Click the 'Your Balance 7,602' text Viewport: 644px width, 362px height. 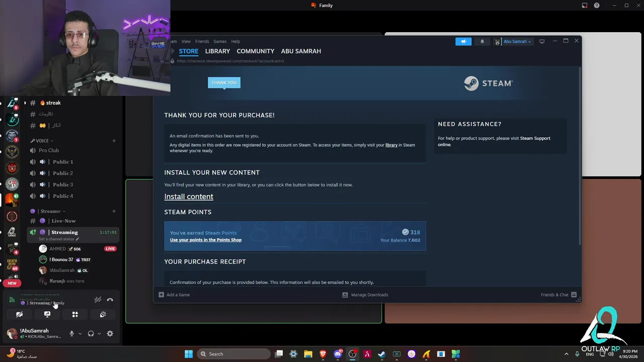[400, 240]
